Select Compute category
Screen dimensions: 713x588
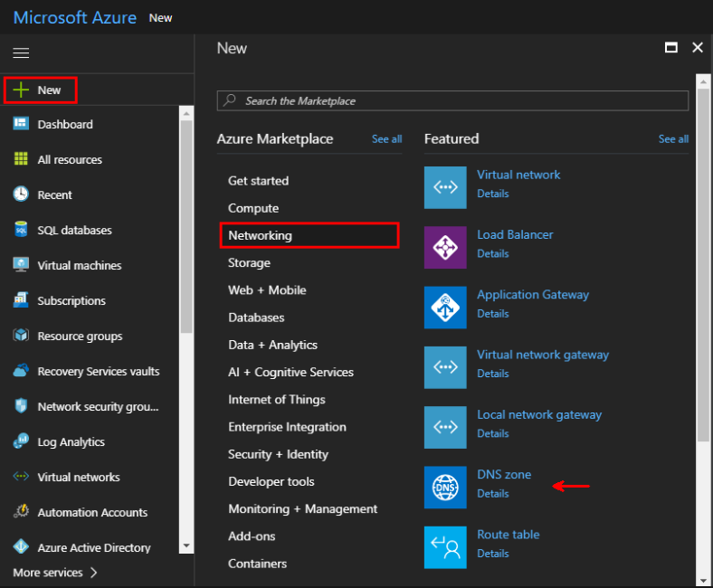(253, 208)
